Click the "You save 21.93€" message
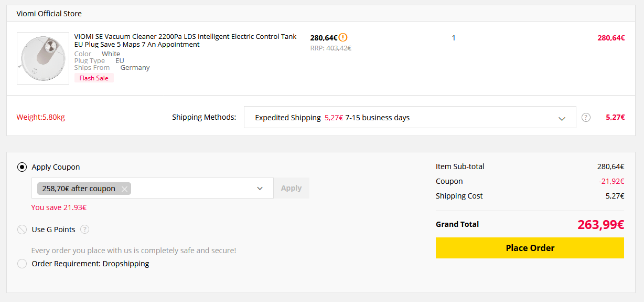The width and height of the screenshot is (644, 302). tap(59, 207)
